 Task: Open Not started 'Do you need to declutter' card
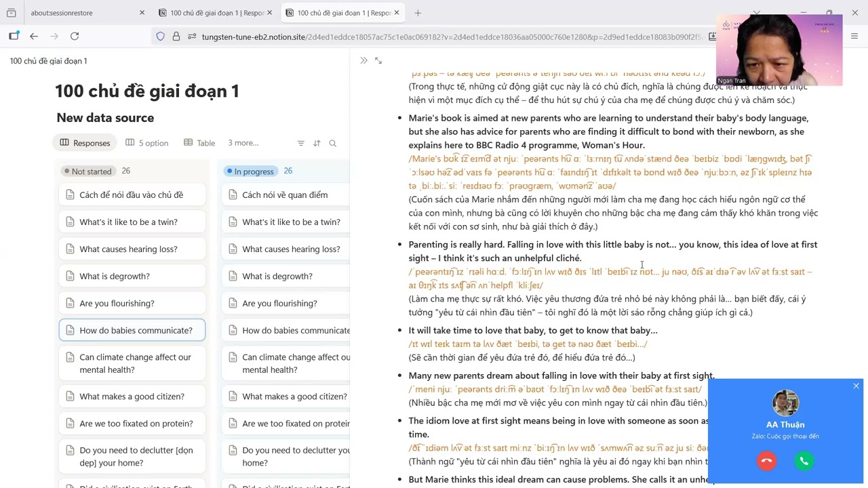point(132,457)
